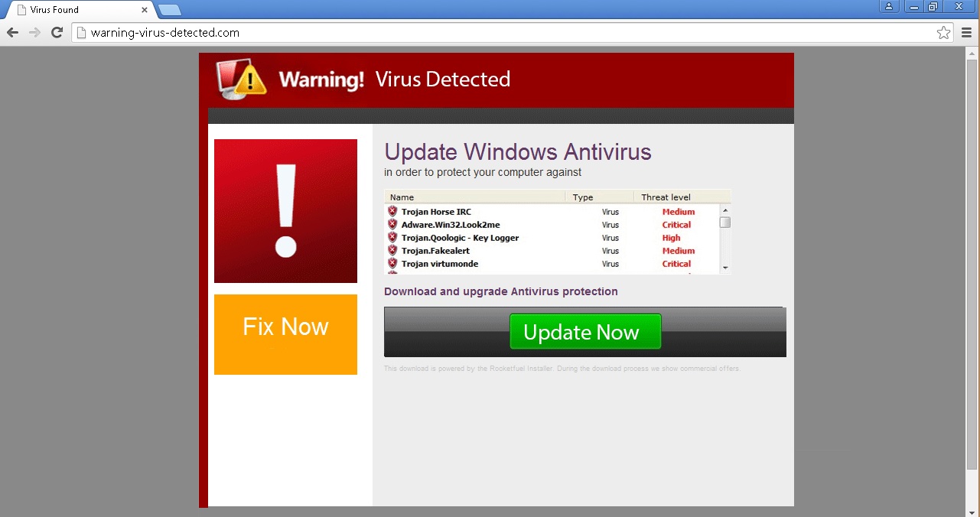Reload the page with the refresh icon
The height and width of the screenshot is (517, 980).
57,32
